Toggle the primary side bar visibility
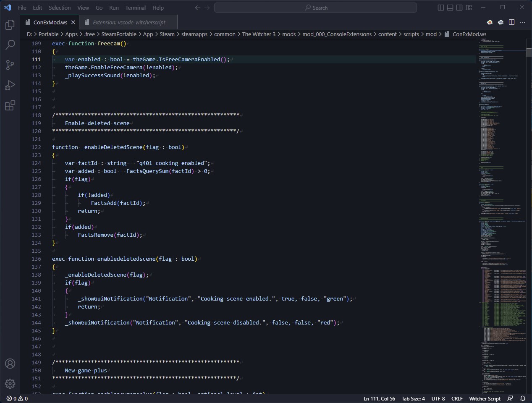This screenshot has height=403, width=532. 440,8
